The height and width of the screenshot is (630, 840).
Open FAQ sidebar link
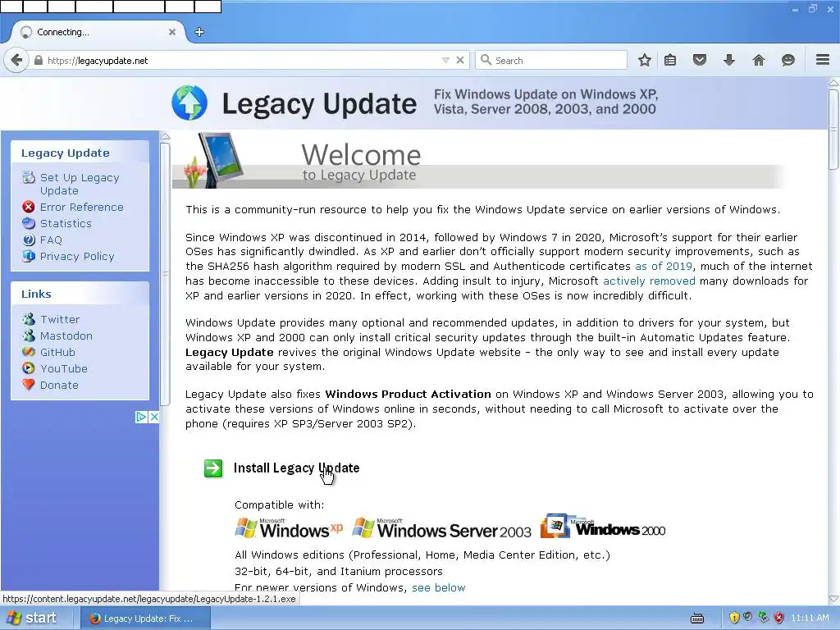point(51,240)
